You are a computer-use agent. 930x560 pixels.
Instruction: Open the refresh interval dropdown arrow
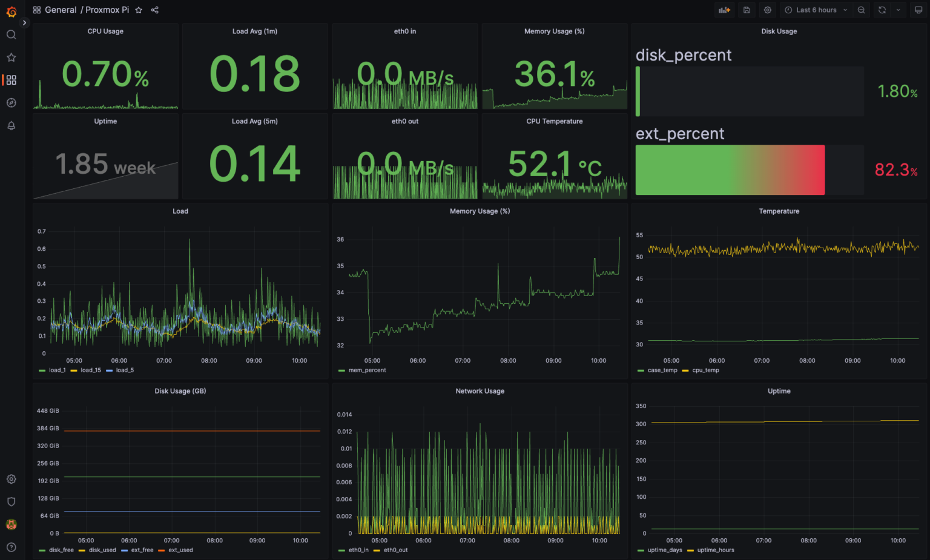click(x=898, y=10)
